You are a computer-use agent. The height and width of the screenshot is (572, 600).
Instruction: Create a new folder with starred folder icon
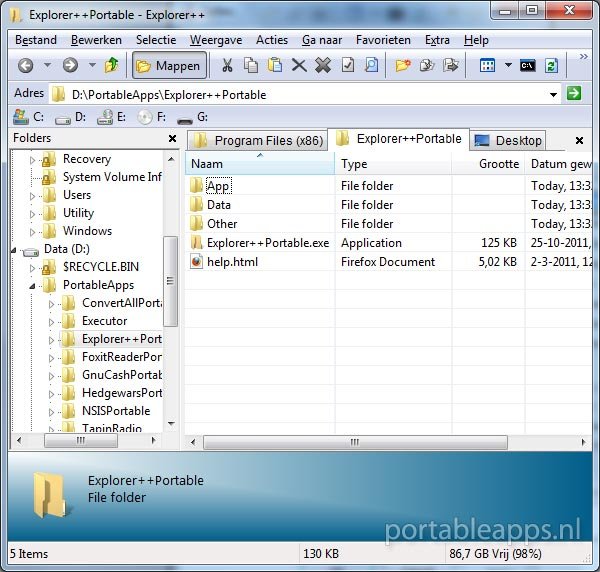coord(403,65)
